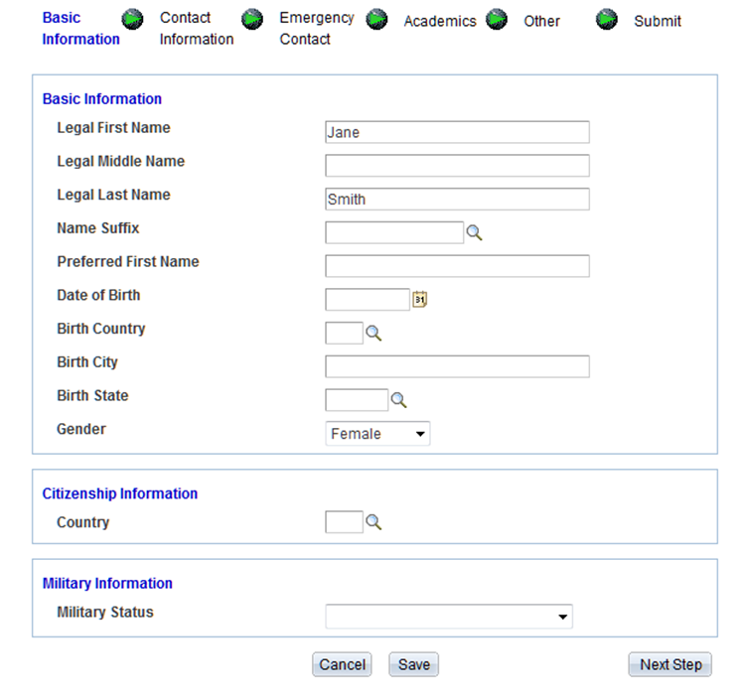Image resolution: width=740 pixels, height=700 pixels.
Task: Click the Next Step button
Action: (670, 664)
